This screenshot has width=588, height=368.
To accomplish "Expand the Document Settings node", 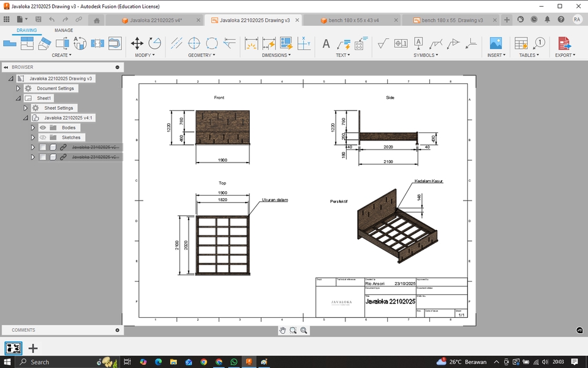I will [18, 88].
